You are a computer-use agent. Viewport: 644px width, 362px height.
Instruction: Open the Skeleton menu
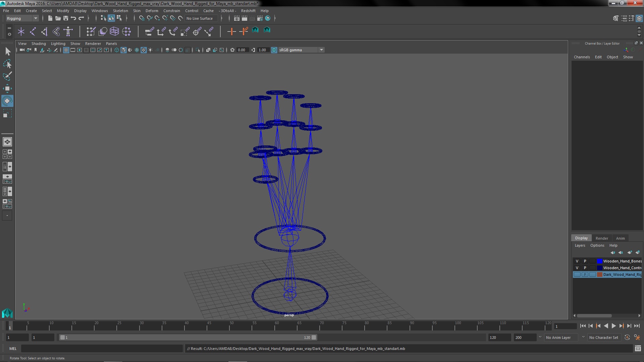point(120,11)
